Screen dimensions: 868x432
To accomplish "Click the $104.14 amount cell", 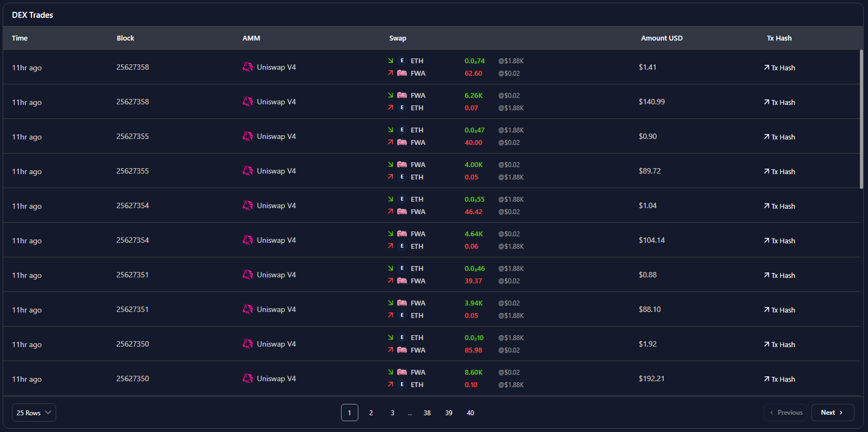I will 652,240.
